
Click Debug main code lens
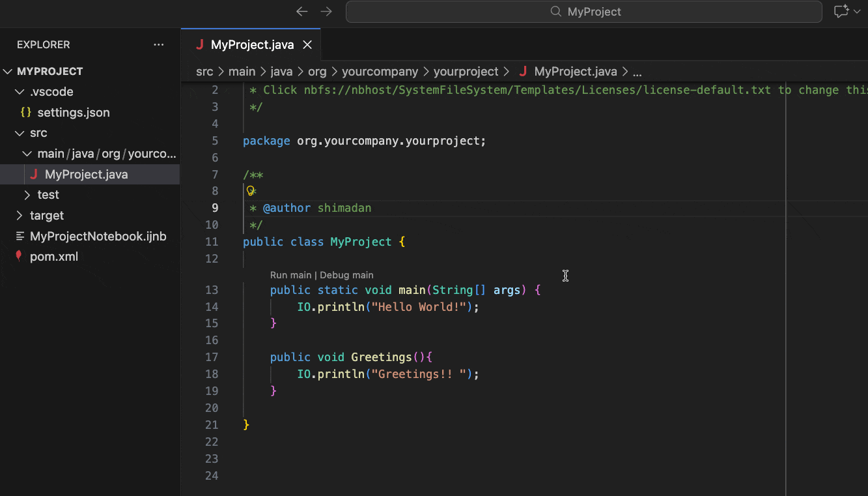(346, 275)
